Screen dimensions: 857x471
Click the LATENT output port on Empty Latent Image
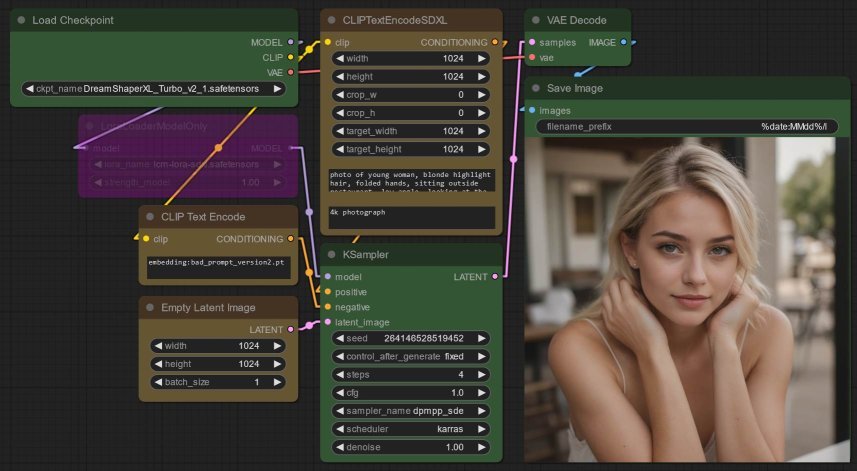pos(291,329)
